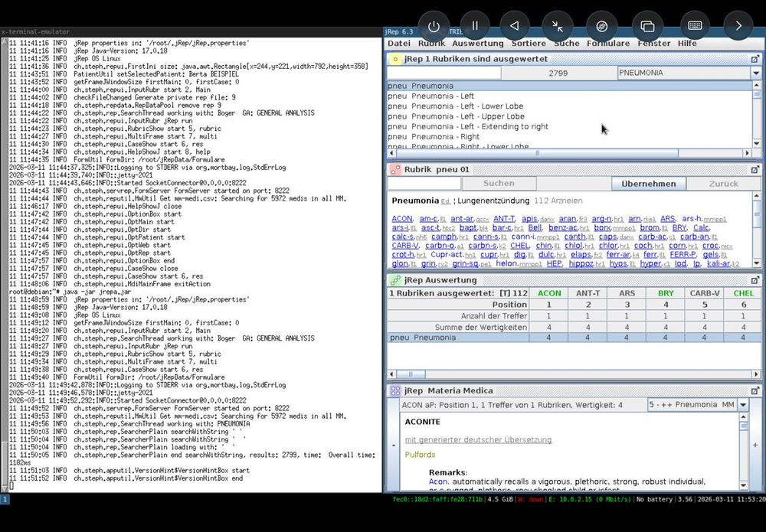Image resolution: width=766 pixels, height=532 pixels.
Task: Open the Formulare menu
Action: pyautogui.click(x=608, y=44)
